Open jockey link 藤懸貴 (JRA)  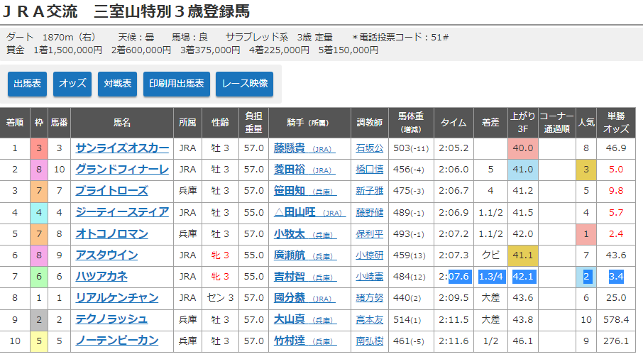pyautogui.click(x=304, y=148)
